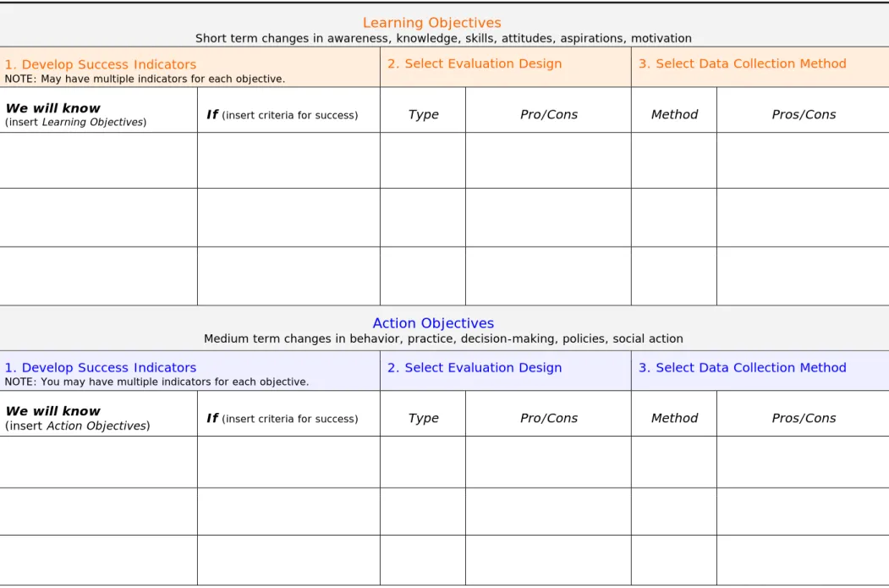Select the "Pros/Cons" header in Action Objectives table
Screen dimensions: 889x588
coord(804,419)
